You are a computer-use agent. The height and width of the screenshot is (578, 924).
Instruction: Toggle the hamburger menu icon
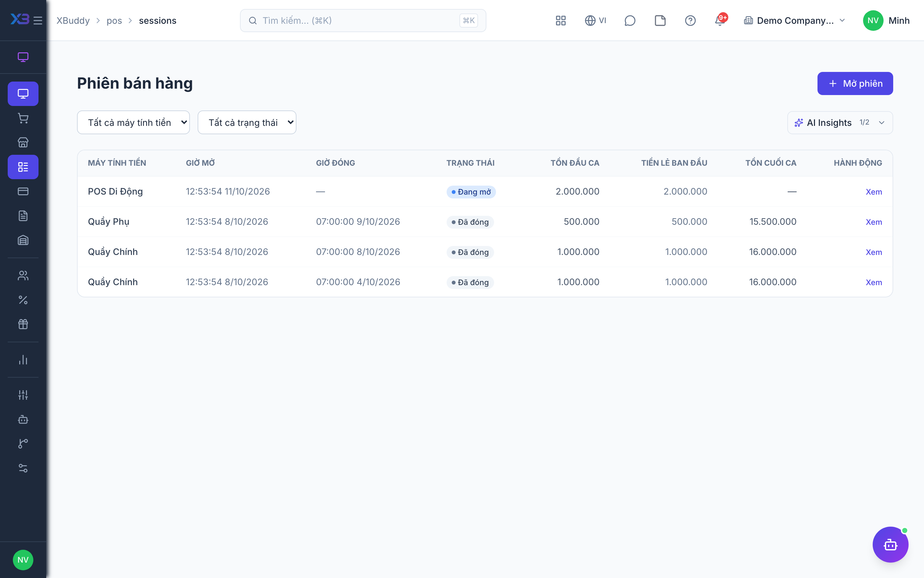pos(38,20)
